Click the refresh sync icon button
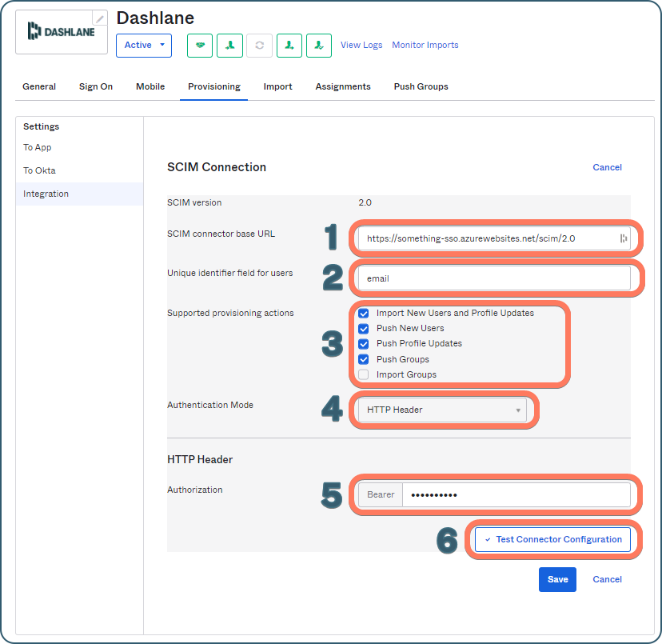The width and height of the screenshot is (662, 644). pos(260,46)
